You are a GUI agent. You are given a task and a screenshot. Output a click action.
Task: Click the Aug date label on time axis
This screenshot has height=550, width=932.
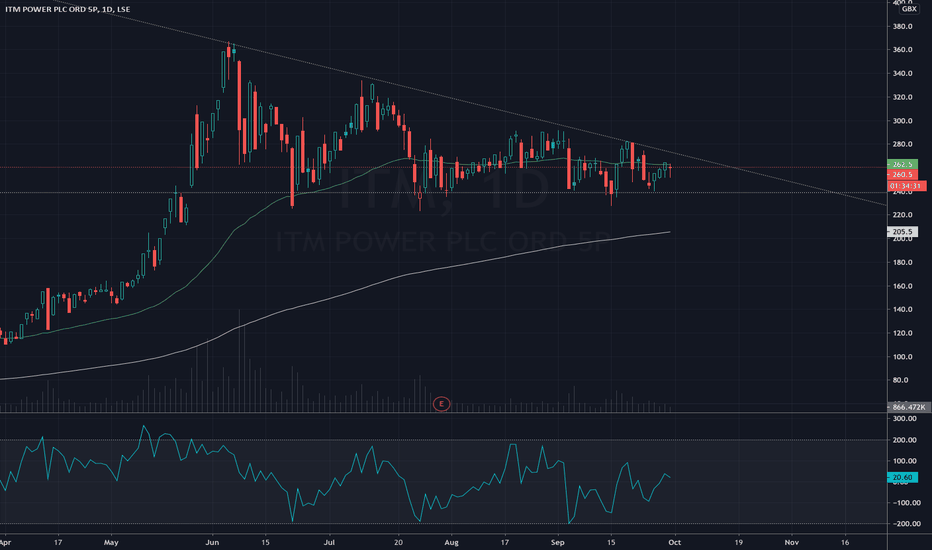point(452,542)
